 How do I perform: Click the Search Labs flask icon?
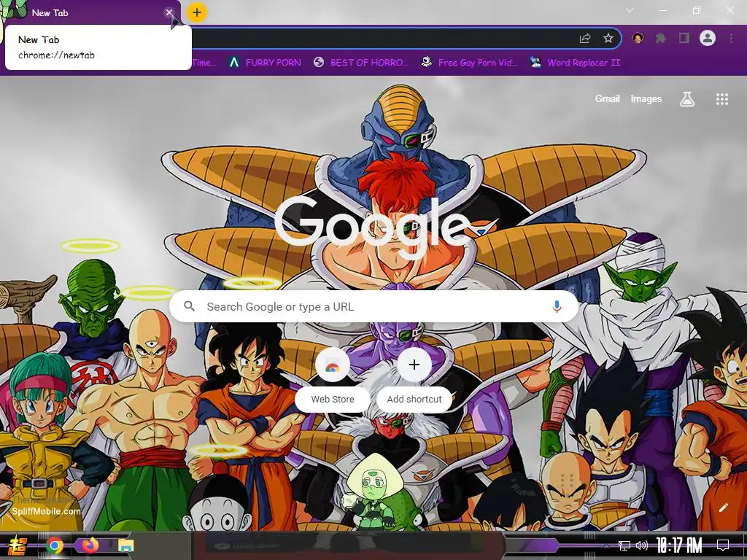click(687, 99)
